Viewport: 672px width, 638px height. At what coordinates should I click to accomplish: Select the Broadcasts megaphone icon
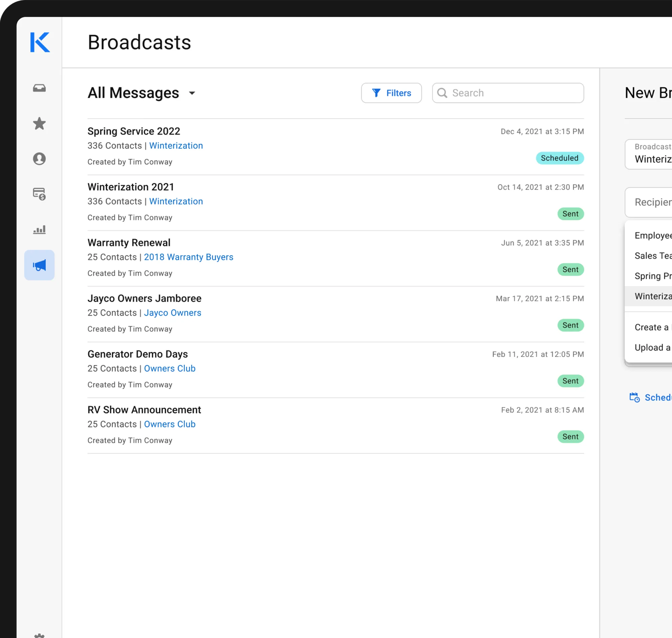tap(39, 265)
